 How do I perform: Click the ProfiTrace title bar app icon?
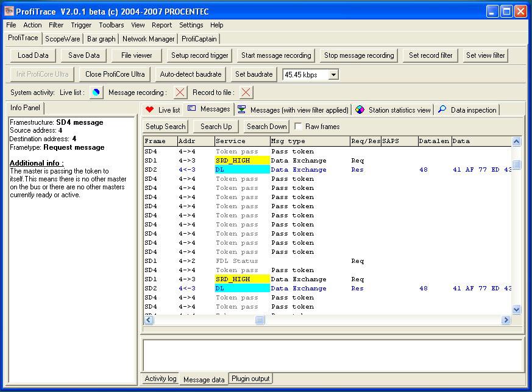point(9,11)
